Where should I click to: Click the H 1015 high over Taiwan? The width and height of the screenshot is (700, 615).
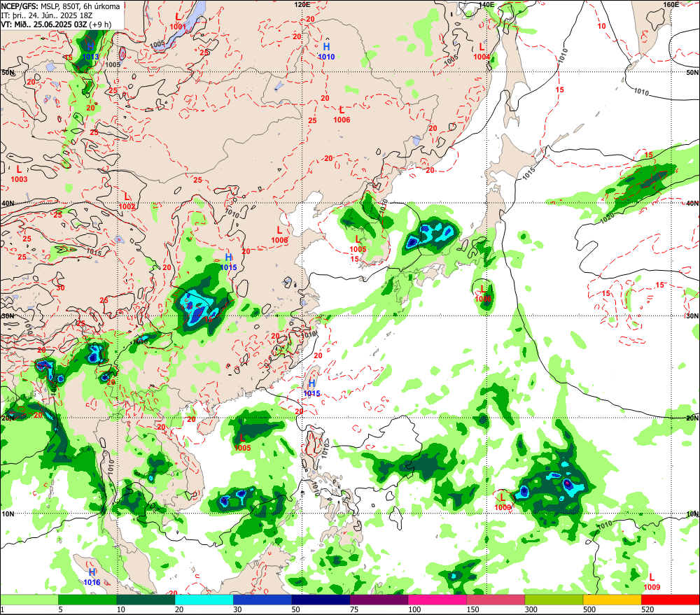(x=311, y=388)
